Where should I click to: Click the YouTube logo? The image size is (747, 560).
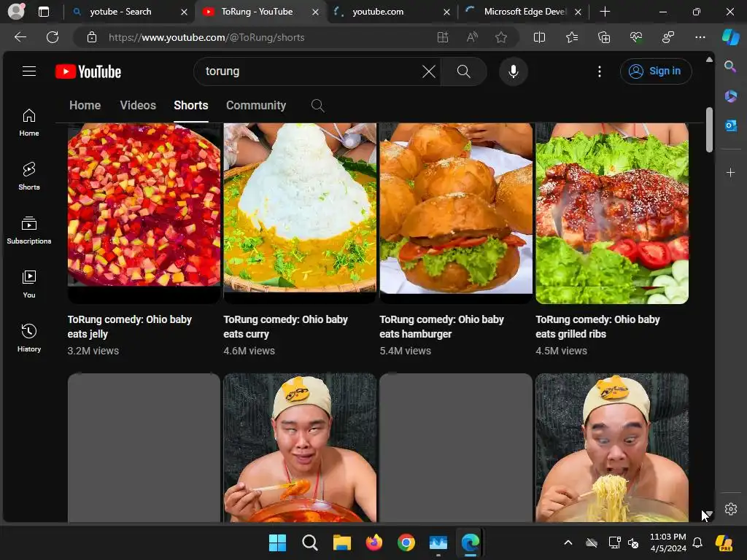click(x=88, y=71)
